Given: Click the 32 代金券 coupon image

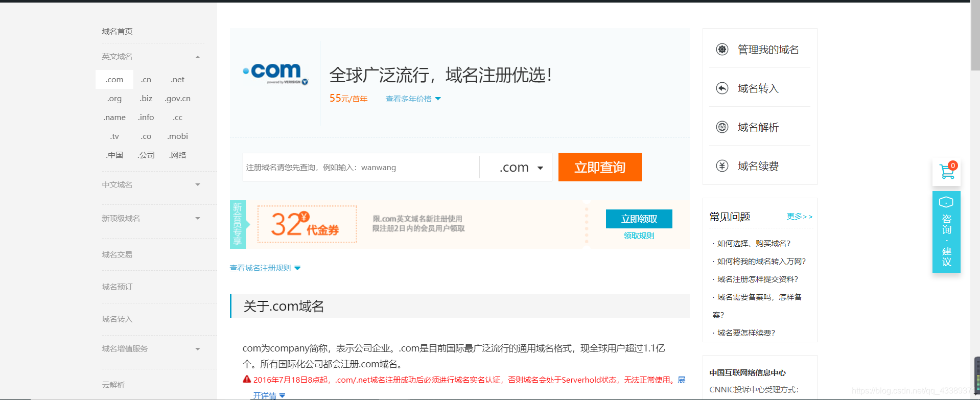Looking at the screenshot, I should pos(307,224).
